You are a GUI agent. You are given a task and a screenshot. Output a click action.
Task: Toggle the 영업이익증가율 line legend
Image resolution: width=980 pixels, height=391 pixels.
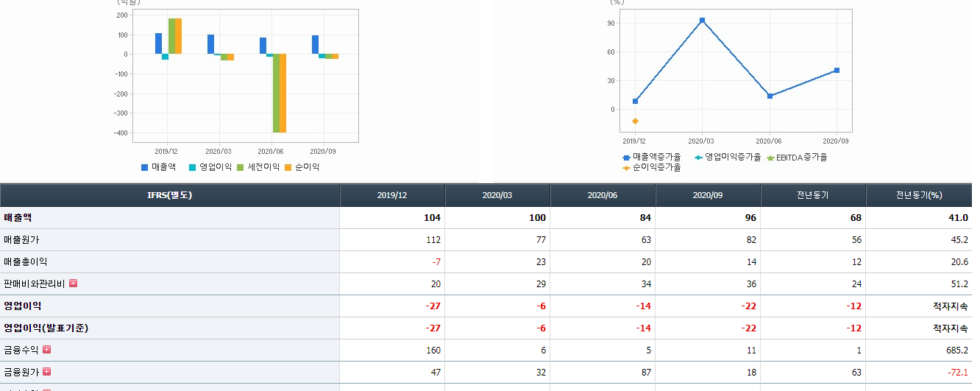728,157
